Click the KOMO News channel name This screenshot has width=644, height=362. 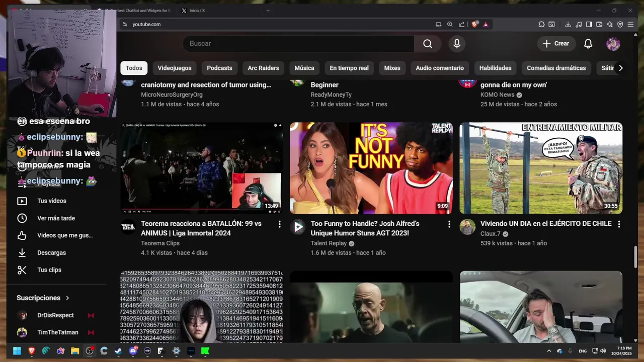[497, 95]
